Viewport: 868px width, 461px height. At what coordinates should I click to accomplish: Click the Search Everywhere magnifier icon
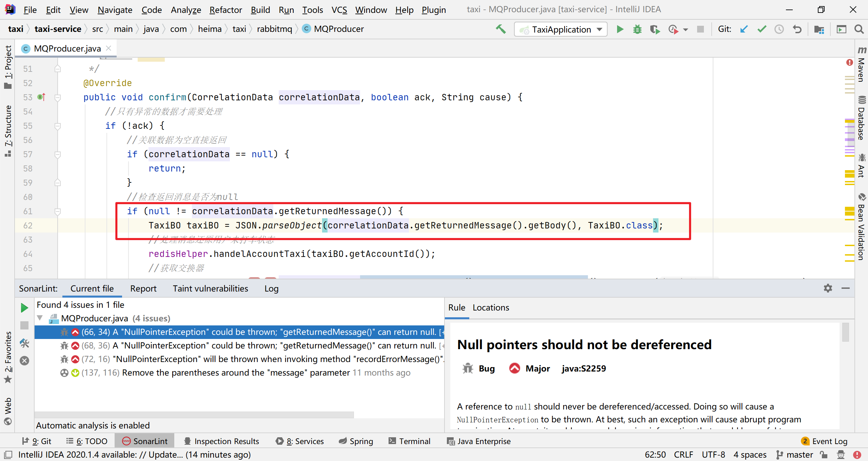[x=859, y=29]
